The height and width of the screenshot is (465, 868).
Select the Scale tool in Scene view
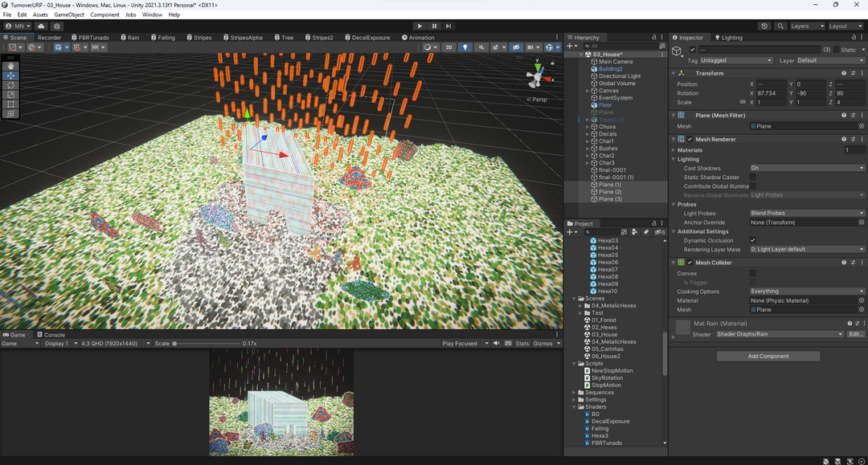[x=10, y=95]
